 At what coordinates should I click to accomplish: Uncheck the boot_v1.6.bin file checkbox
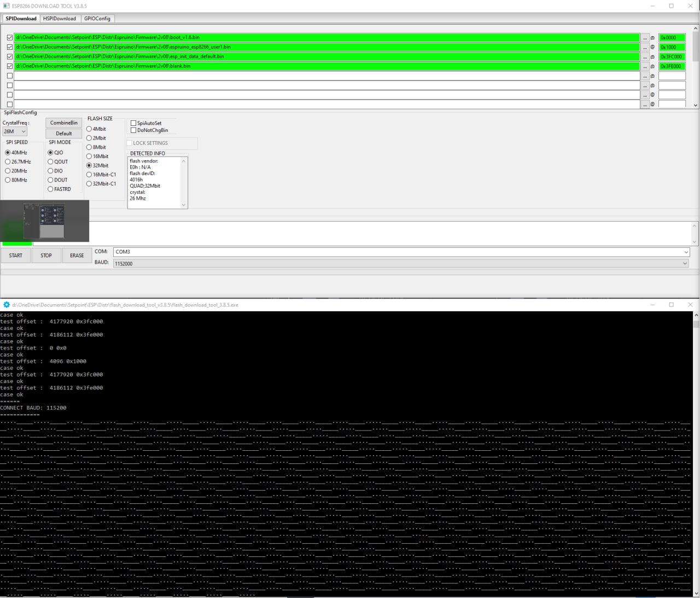[10, 38]
